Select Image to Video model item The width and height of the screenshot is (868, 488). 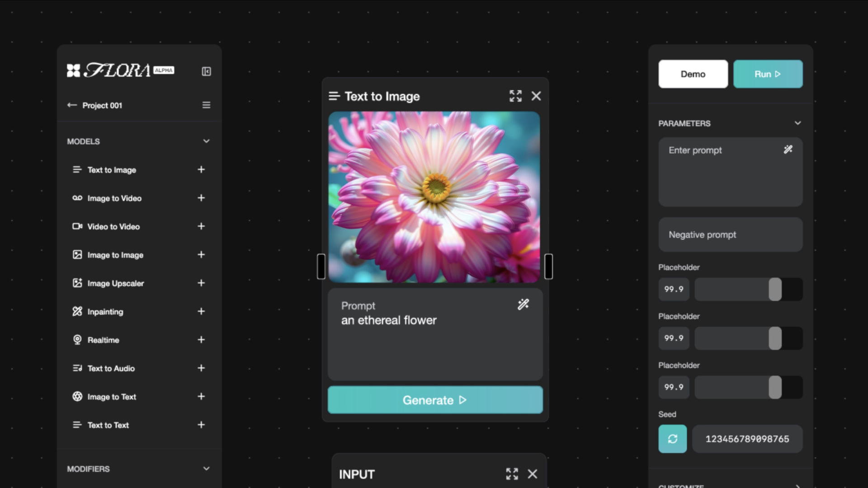pos(114,198)
